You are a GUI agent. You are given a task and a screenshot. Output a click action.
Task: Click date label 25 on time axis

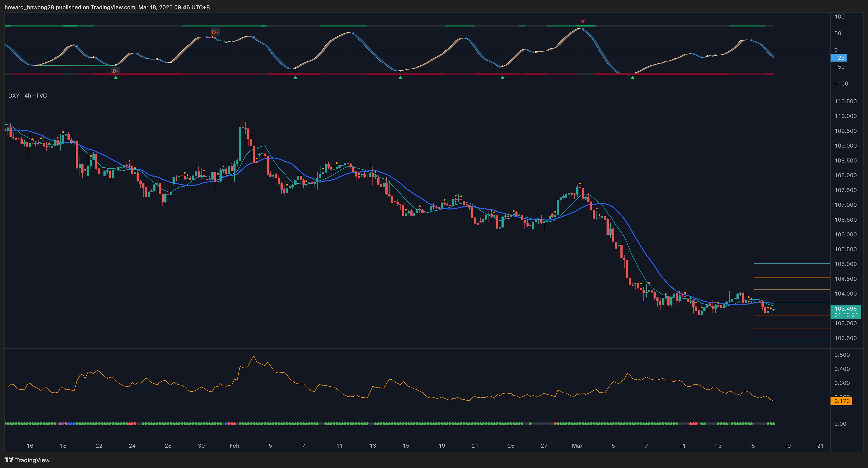click(x=511, y=445)
